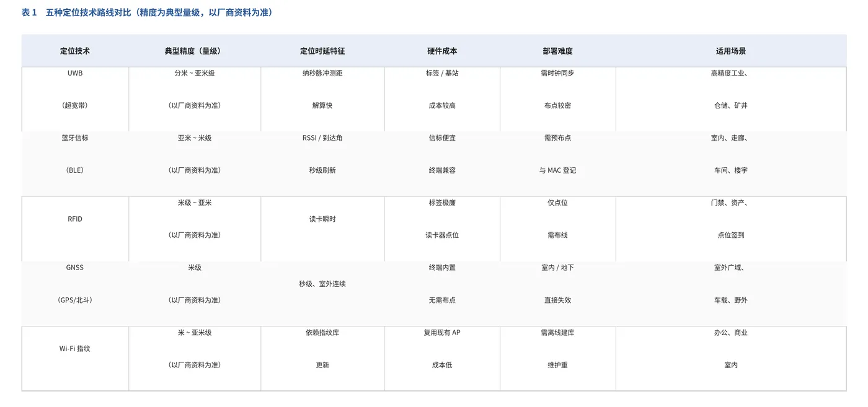
Task: Select the 终端内置 text
Action: pyautogui.click(x=442, y=268)
